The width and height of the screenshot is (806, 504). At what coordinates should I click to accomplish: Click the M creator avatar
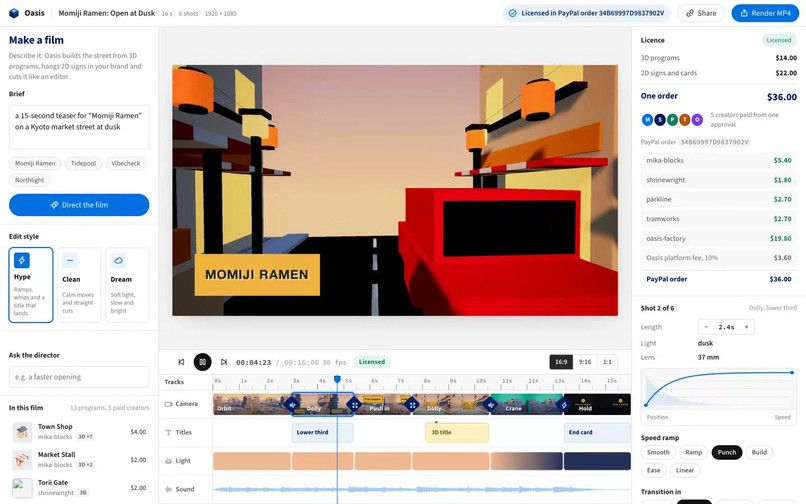(647, 120)
